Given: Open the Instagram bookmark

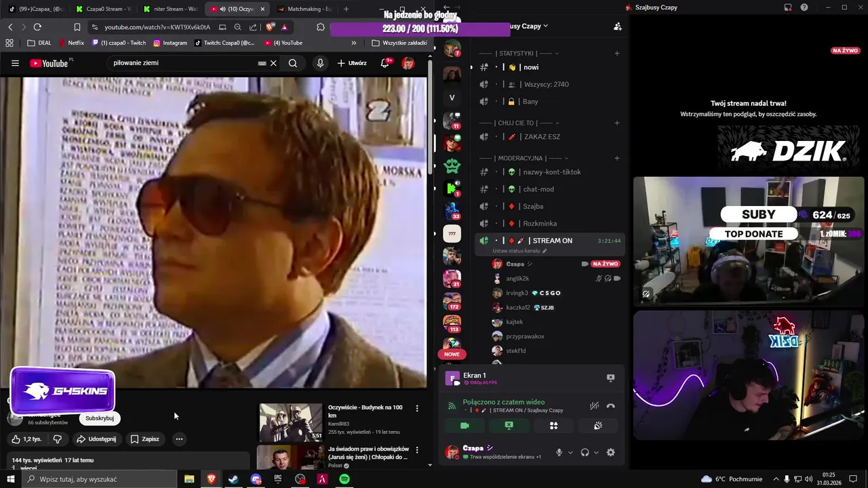Looking at the screenshot, I should [x=170, y=43].
